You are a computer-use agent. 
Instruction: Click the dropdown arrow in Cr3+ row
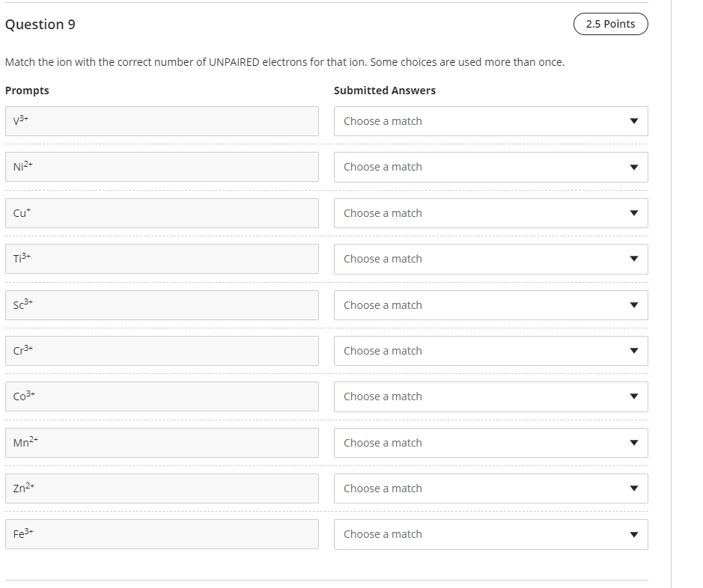(x=633, y=351)
